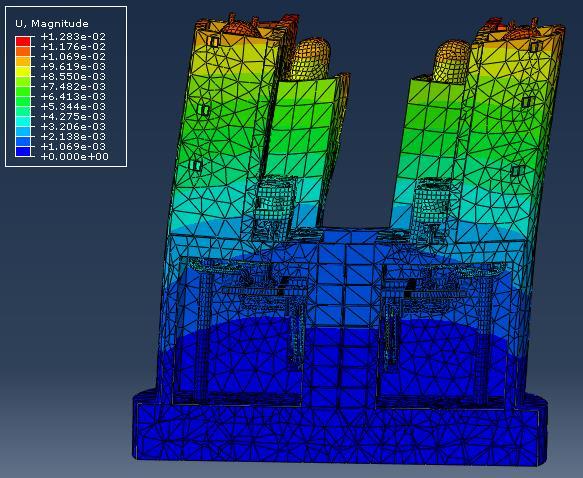Select the left rounded yellow meshed cap

point(310,59)
